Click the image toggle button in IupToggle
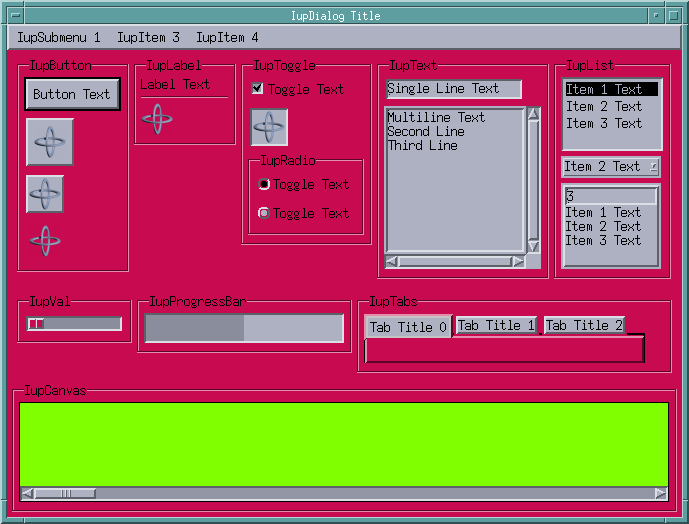Screen dimensions: 689x524 pyautogui.click(x=269, y=127)
